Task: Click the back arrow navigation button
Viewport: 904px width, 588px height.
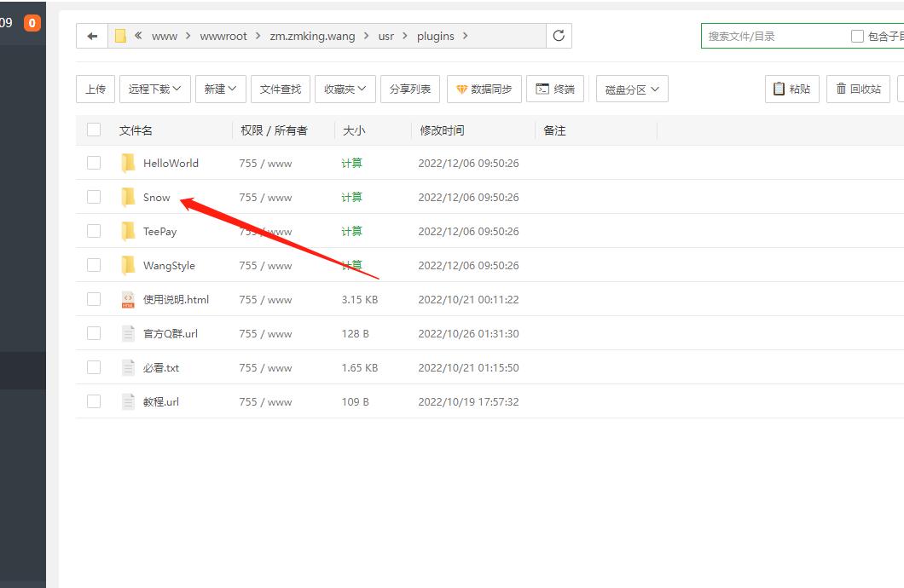Action: [x=92, y=36]
